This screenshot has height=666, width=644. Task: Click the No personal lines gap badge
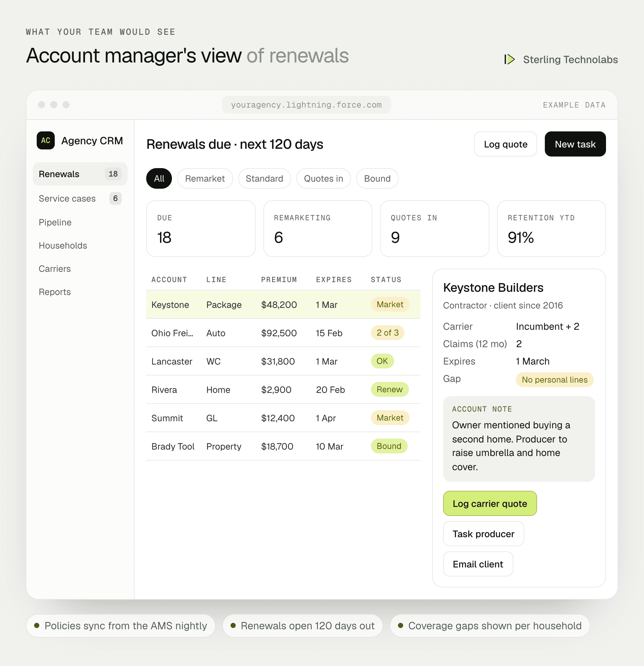pyautogui.click(x=554, y=380)
